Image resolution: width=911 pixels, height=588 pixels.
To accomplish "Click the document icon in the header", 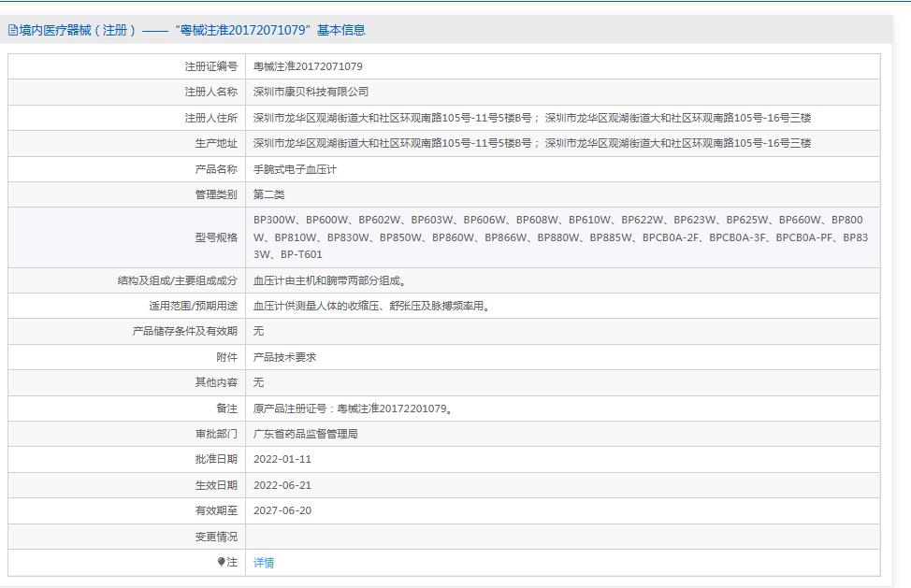I will coord(12,30).
